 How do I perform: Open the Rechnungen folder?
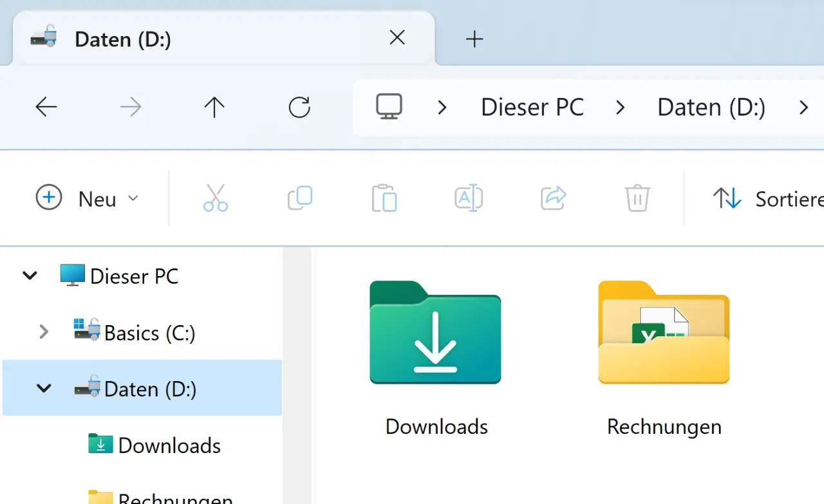(663, 333)
